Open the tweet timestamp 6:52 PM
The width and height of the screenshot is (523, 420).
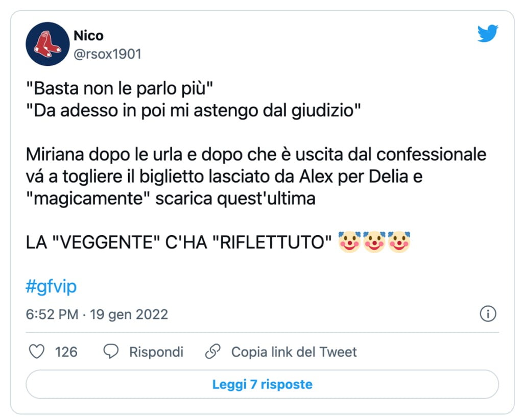52,314
